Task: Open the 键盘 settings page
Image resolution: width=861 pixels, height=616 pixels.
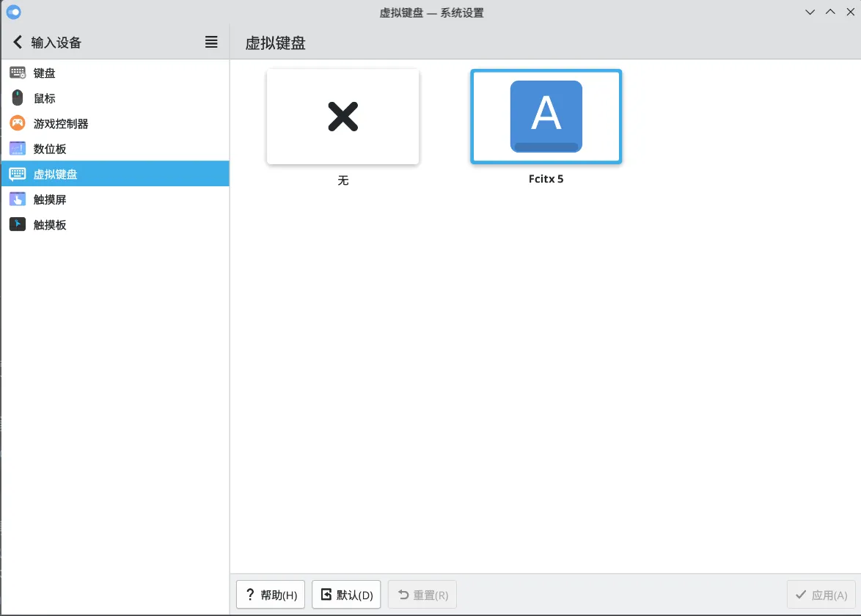Action: click(x=45, y=73)
